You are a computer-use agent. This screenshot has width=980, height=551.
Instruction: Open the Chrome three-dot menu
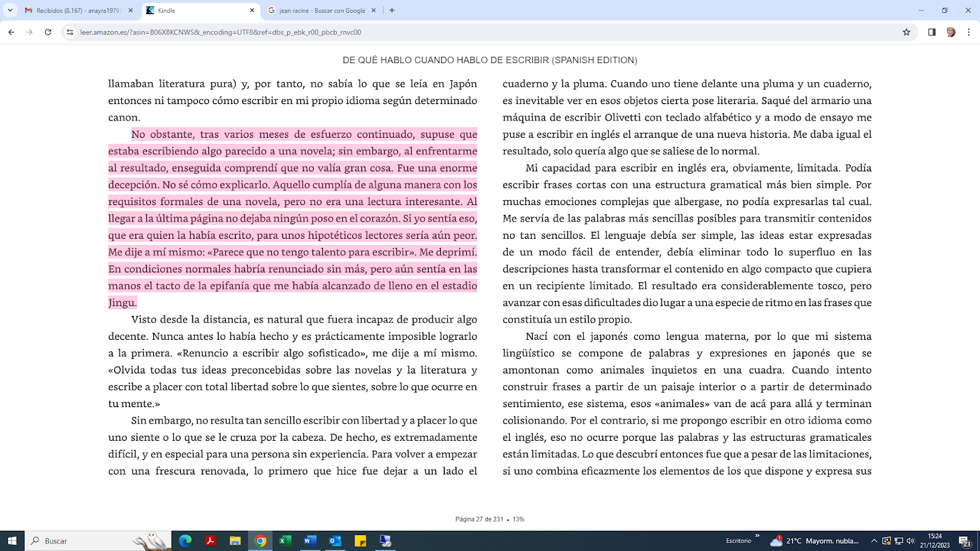click(968, 32)
